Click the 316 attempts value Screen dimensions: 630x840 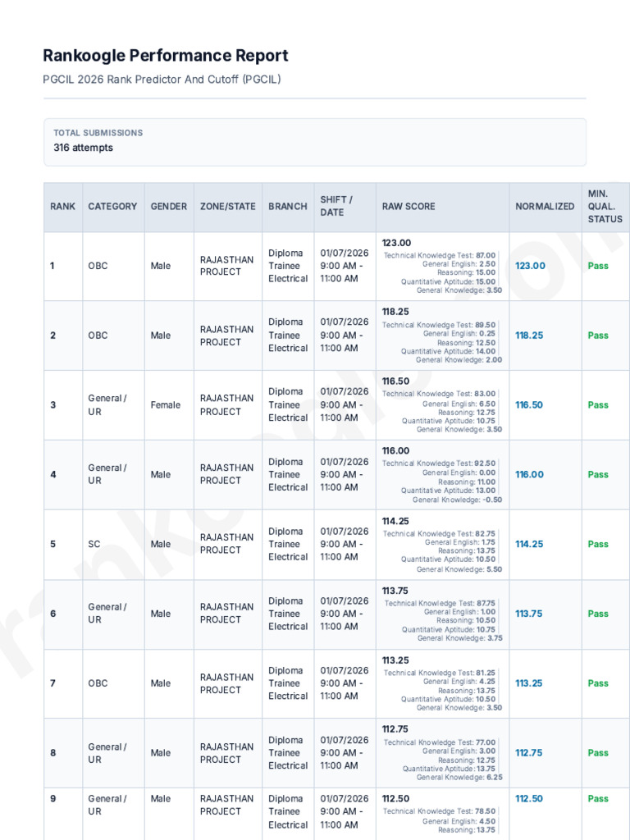point(83,148)
